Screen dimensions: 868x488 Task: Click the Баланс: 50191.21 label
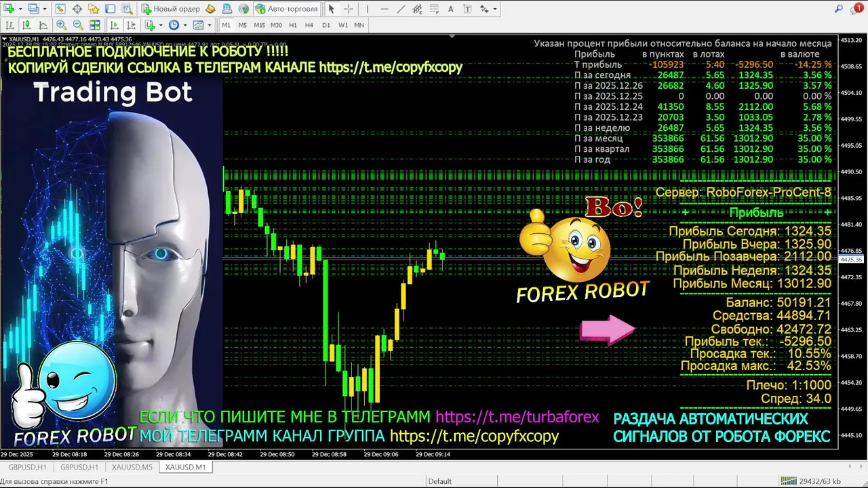pyautogui.click(x=778, y=302)
